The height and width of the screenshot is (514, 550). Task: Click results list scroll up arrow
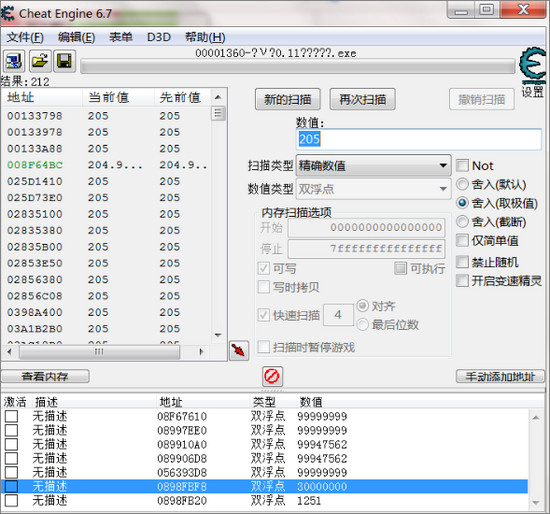coord(218,97)
